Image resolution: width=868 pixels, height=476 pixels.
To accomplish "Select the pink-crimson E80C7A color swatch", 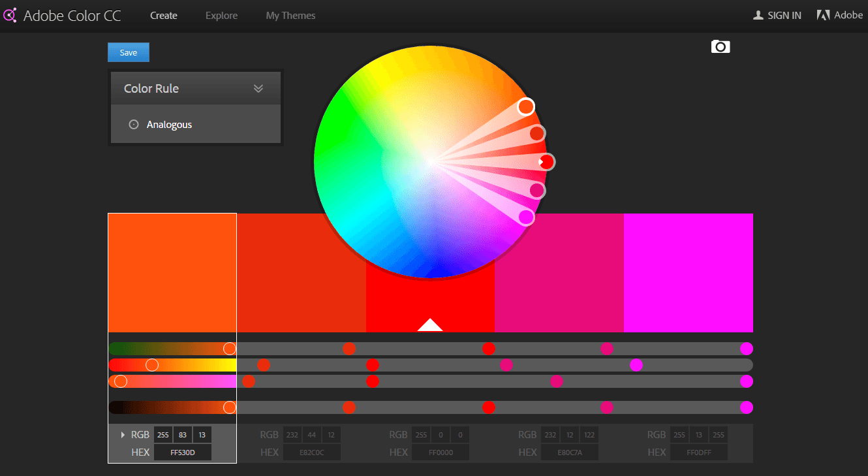I will pos(559,273).
